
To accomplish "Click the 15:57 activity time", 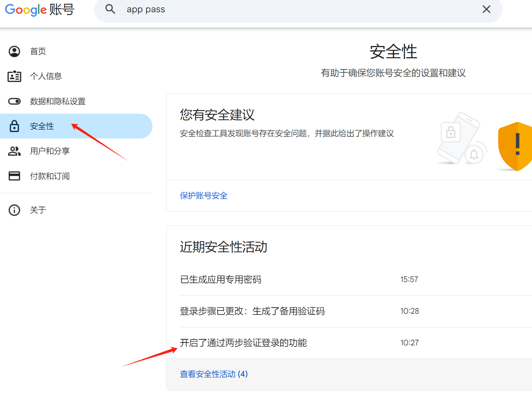I will click(x=409, y=280).
